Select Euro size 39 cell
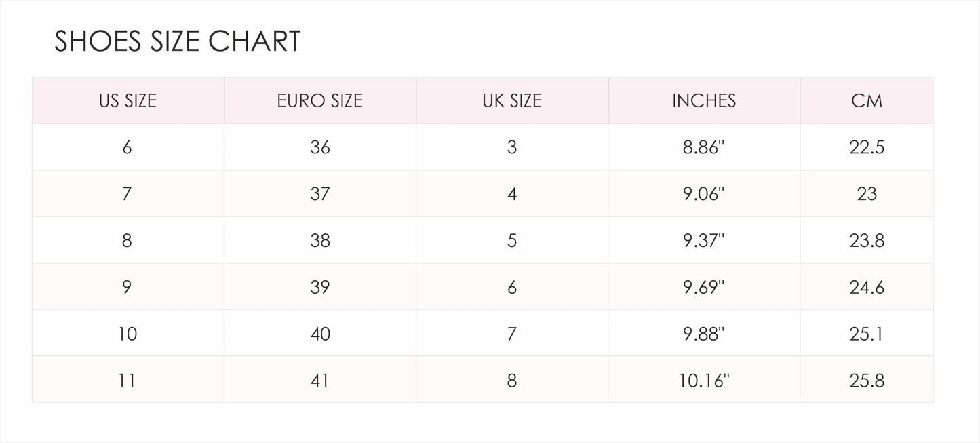980x443 pixels. coord(320,286)
